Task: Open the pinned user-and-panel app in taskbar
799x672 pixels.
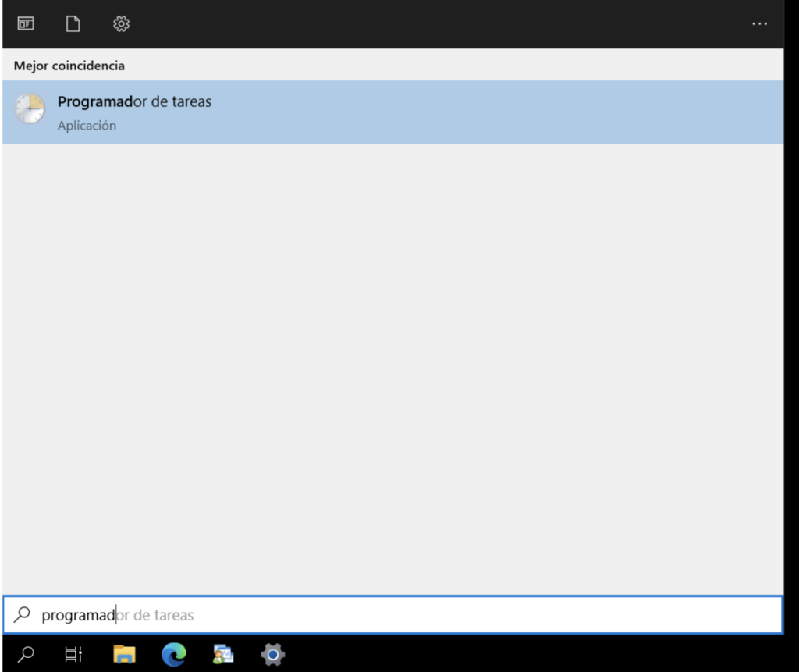Action: point(223,654)
